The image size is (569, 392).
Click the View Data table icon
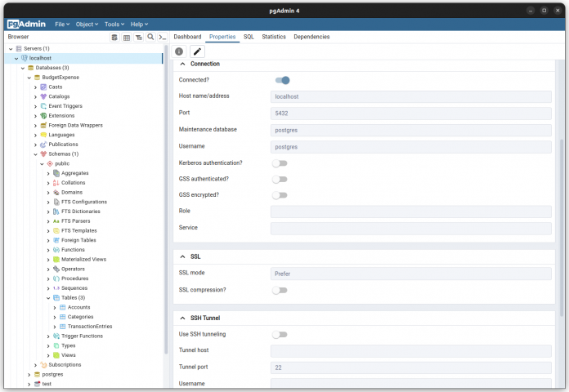(x=127, y=37)
